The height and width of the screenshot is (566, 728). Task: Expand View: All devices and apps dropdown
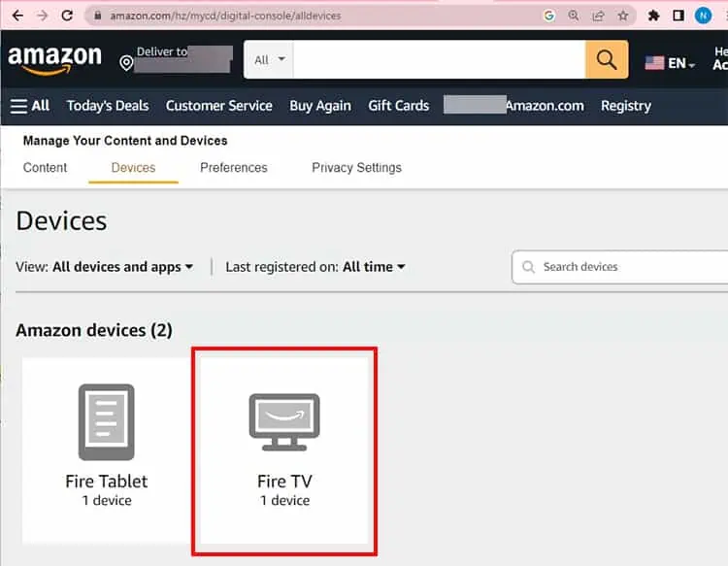coord(105,267)
